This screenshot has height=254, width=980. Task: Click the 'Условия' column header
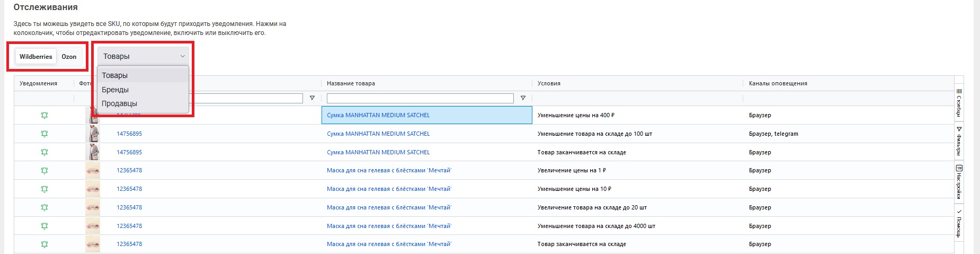(x=549, y=83)
